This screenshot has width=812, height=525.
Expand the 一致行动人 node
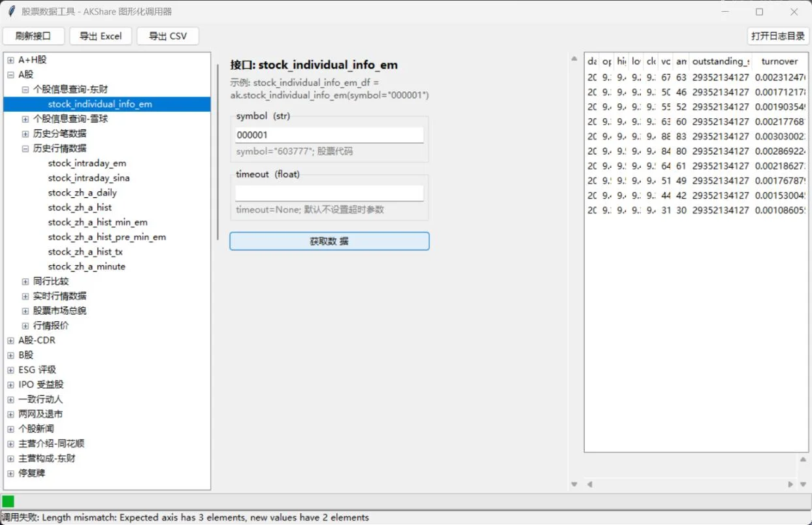[x=10, y=400]
